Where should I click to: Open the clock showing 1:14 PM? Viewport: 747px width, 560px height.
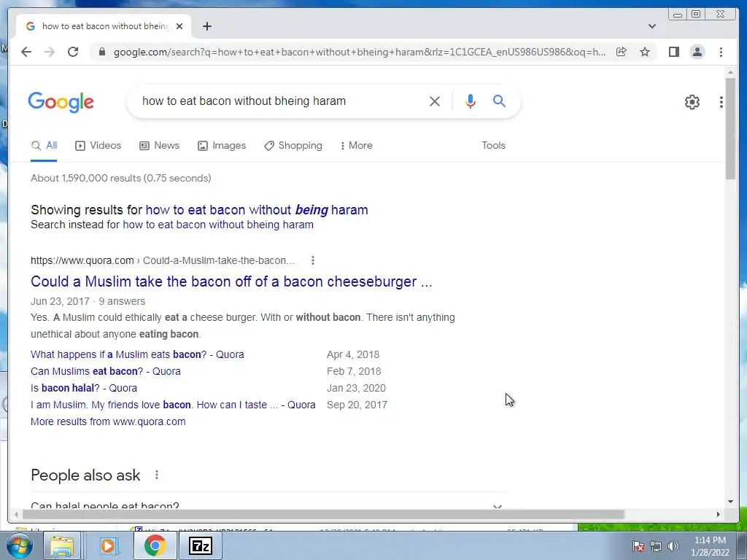point(710,546)
